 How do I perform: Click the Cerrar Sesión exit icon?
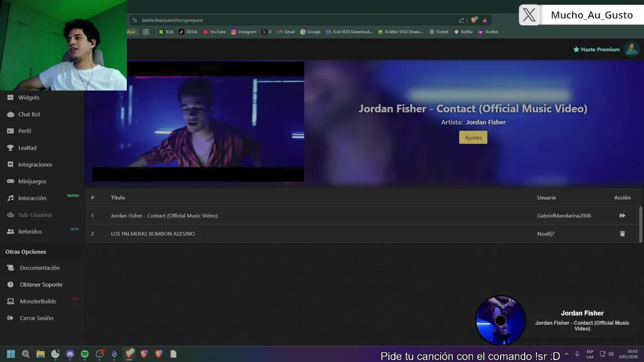10,318
